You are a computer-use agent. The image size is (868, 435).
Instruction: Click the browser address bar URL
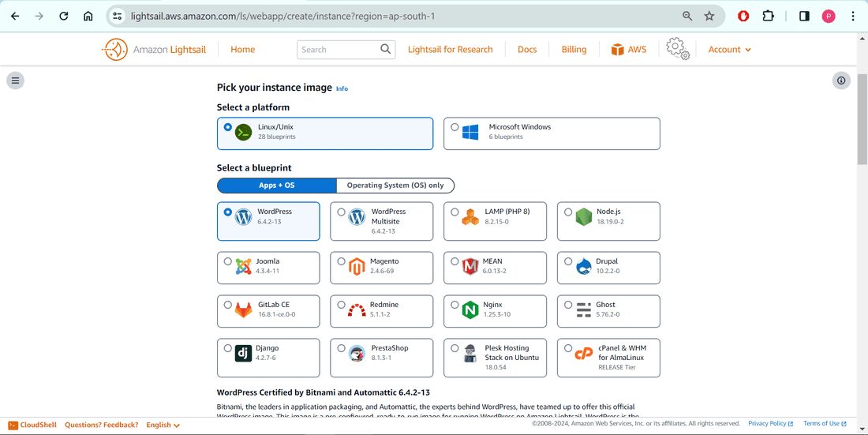(x=282, y=16)
